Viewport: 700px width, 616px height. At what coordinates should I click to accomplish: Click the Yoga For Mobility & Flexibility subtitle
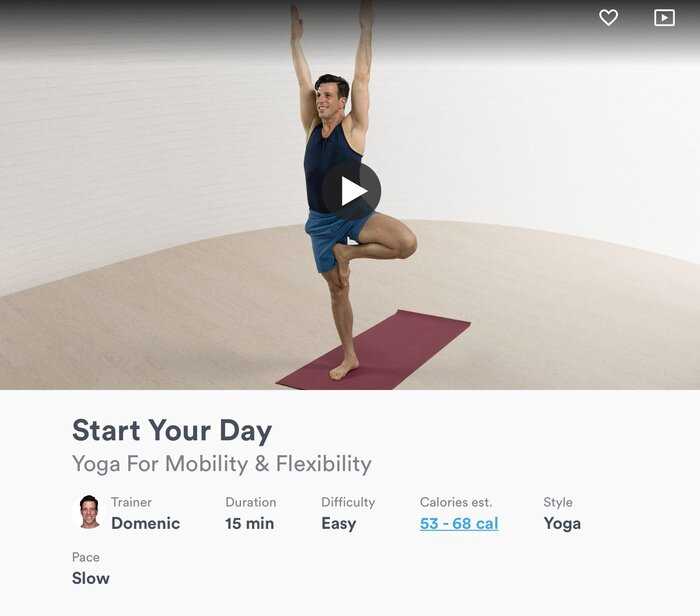point(222,464)
